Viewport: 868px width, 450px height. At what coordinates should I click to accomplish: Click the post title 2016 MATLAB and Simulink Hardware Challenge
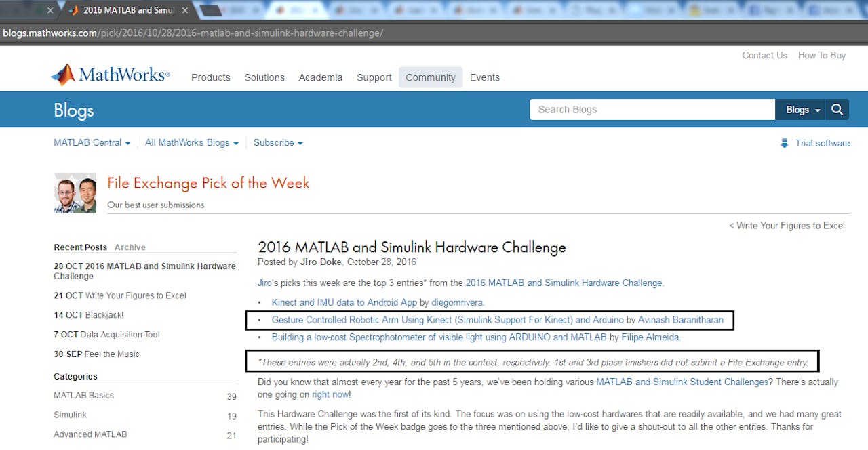[412, 247]
